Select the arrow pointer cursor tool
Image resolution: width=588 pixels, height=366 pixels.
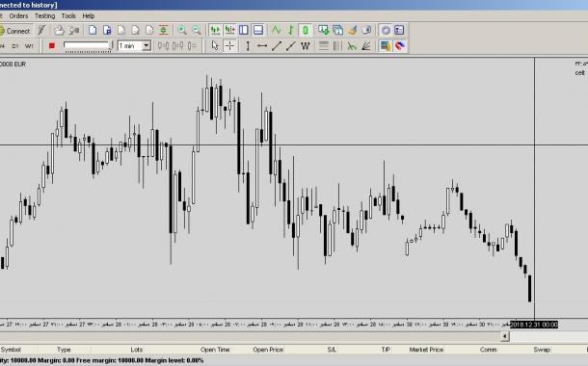click(215, 45)
